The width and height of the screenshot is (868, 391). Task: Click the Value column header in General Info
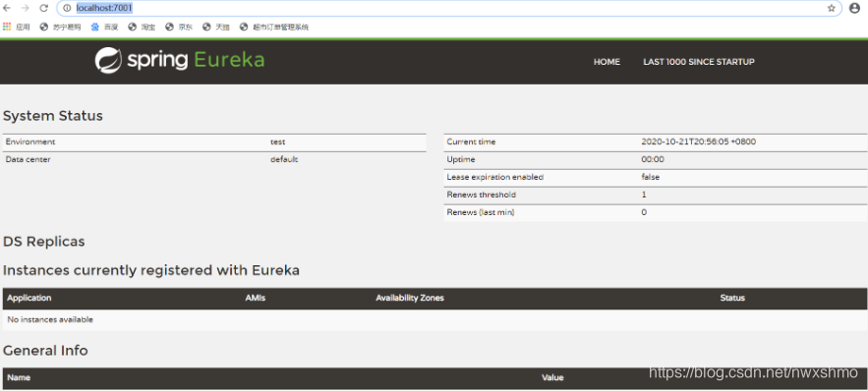pos(552,378)
